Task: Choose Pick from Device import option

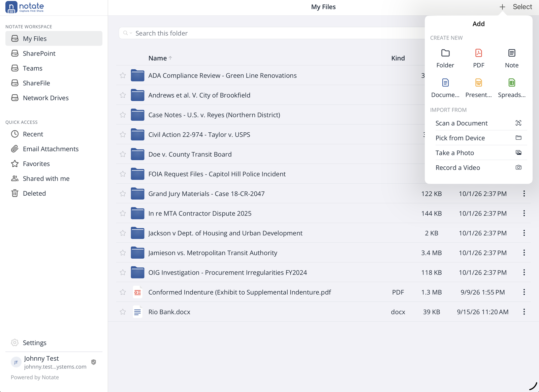Action: click(x=478, y=138)
